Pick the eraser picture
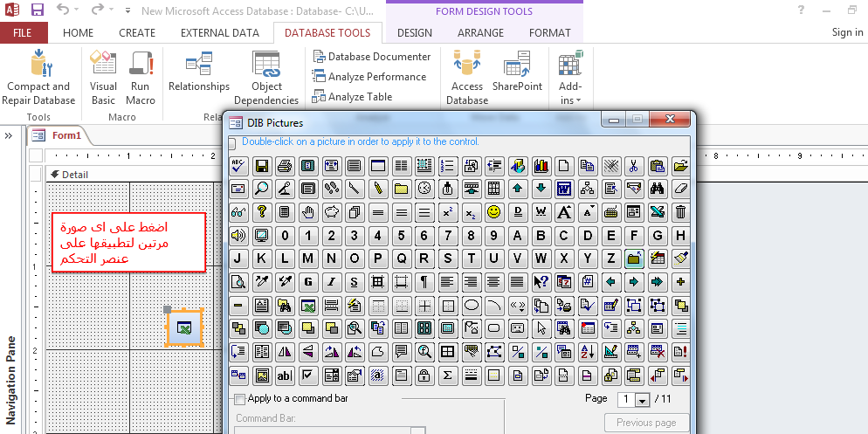The height and width of the screenshot is (434, 868). (680, 189)
